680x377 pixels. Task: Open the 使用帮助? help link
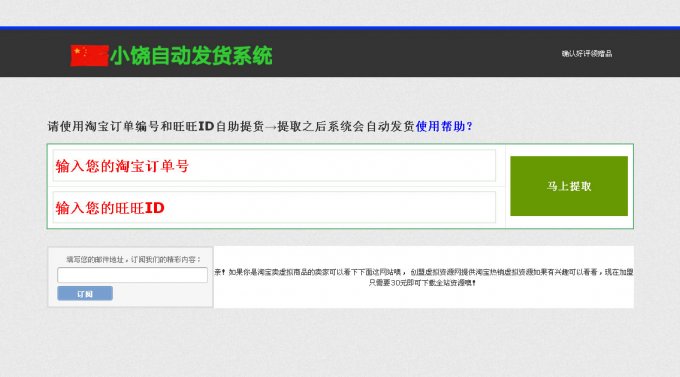pyautogui.click(x=444, y=126)
